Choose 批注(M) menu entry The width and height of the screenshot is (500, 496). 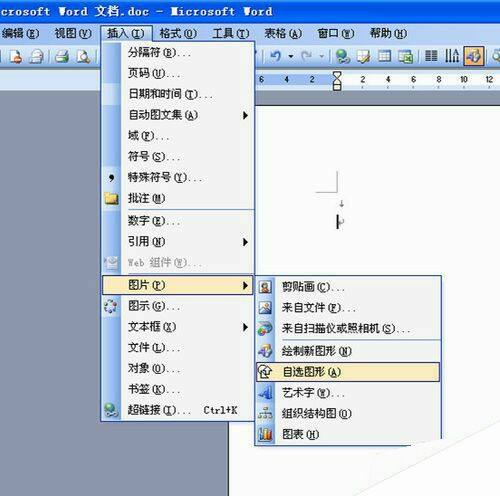tap(178, 198)
